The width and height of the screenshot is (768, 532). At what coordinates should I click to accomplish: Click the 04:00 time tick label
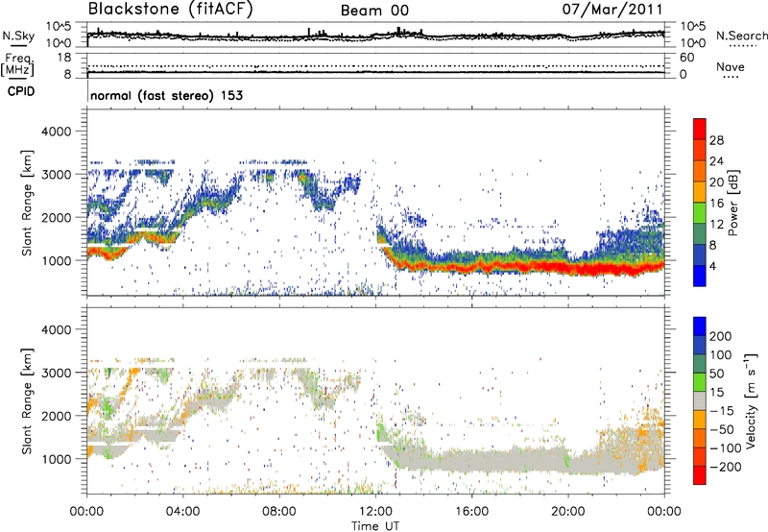[x=183, y=512]
